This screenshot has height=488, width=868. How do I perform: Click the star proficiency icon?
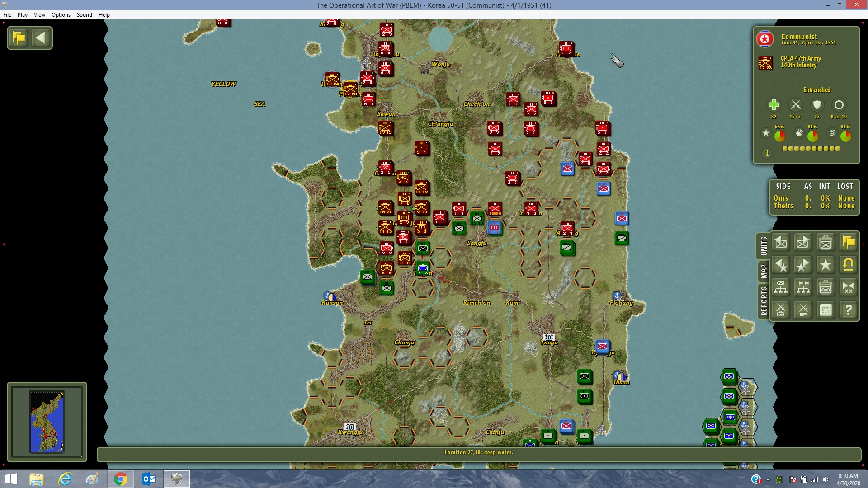[766, 133]
